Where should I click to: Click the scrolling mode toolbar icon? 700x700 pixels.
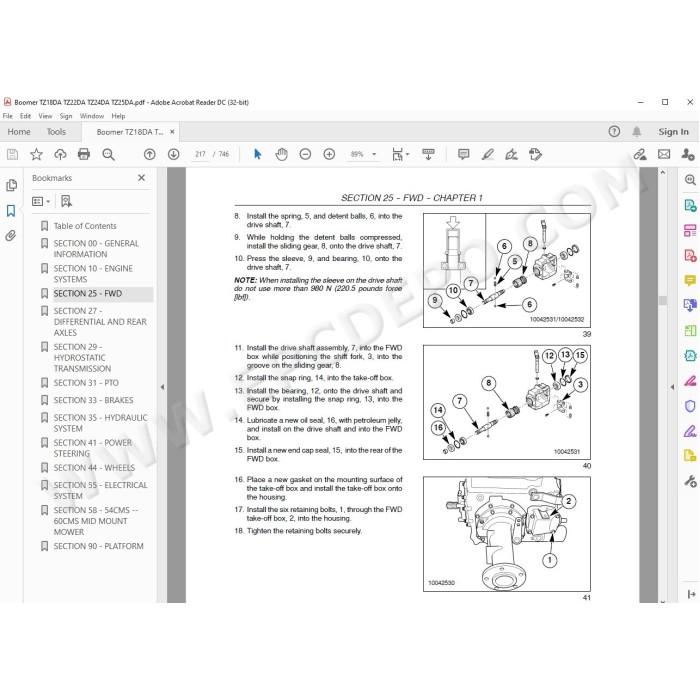pyautogui.click(x=428, y=154)
